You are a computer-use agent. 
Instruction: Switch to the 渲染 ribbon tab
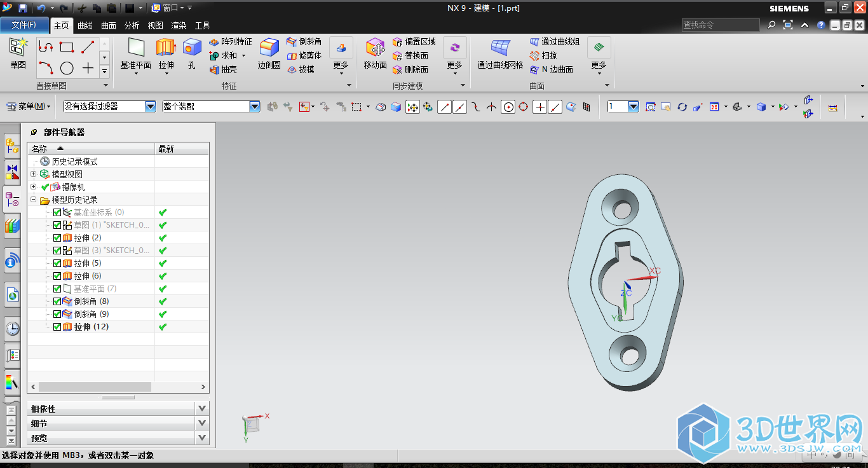179,25
